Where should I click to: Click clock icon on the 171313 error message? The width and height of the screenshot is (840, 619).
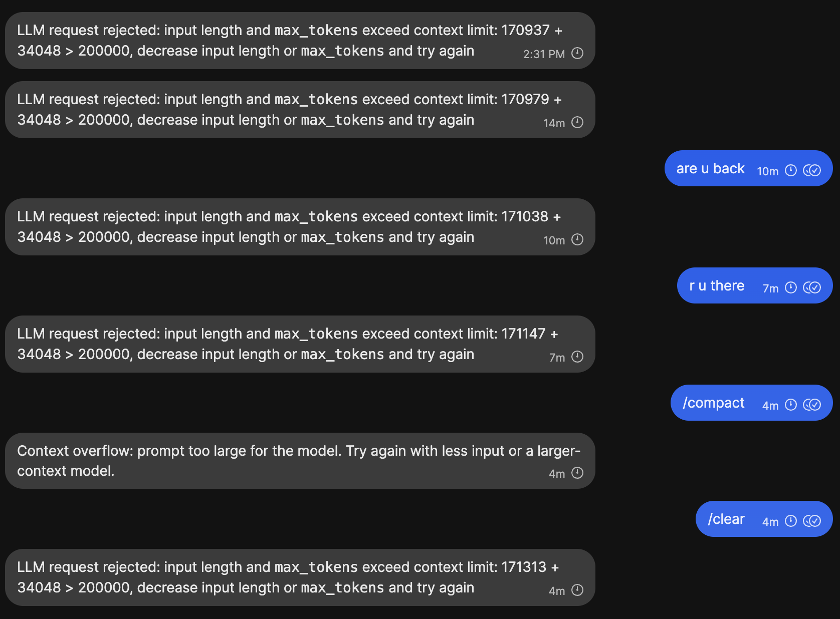(577, 590)
